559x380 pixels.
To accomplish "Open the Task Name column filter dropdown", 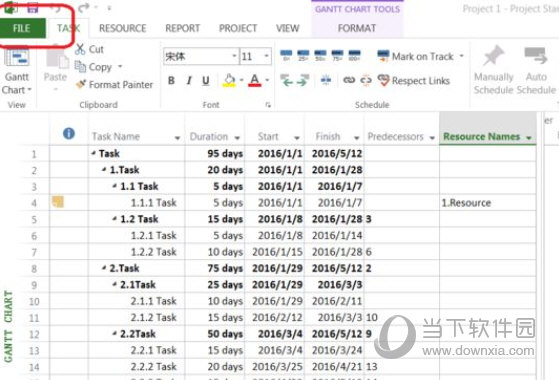I will click(177, 138).
